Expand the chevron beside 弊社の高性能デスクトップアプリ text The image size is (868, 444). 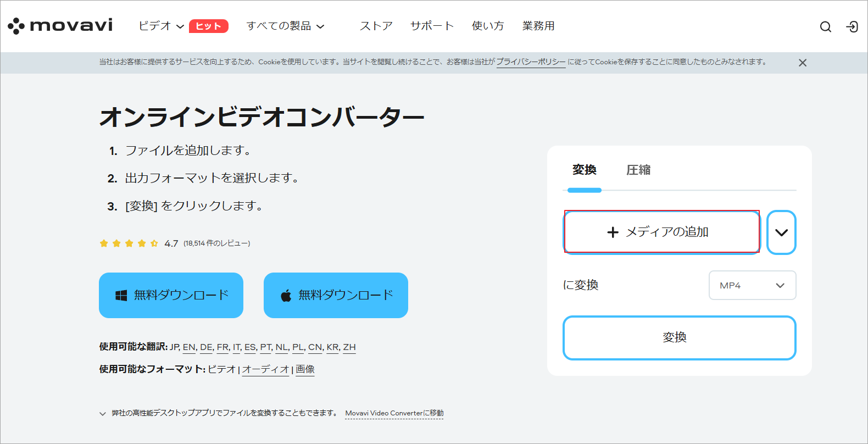click(102, 414)
